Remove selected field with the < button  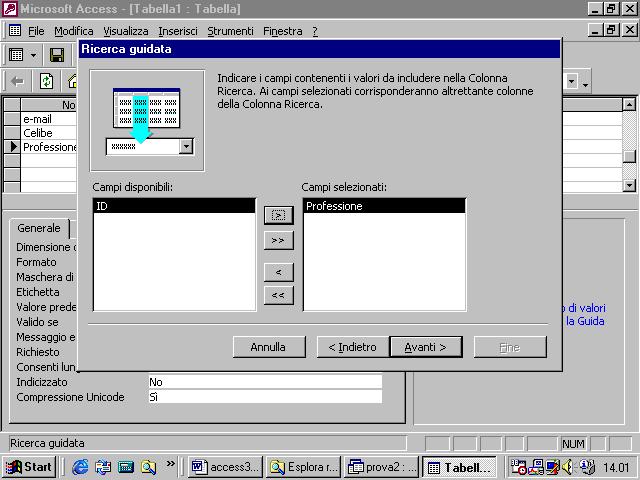click(279, 272)
